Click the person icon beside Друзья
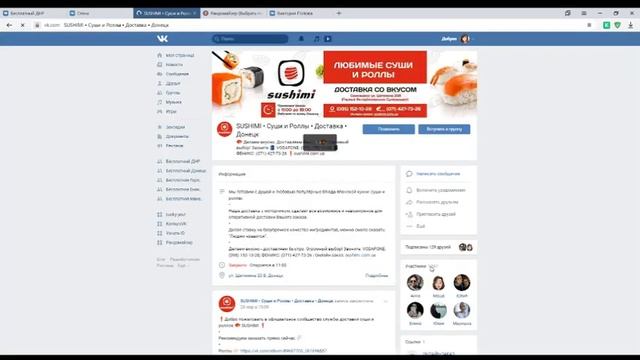 coord(160,83)
